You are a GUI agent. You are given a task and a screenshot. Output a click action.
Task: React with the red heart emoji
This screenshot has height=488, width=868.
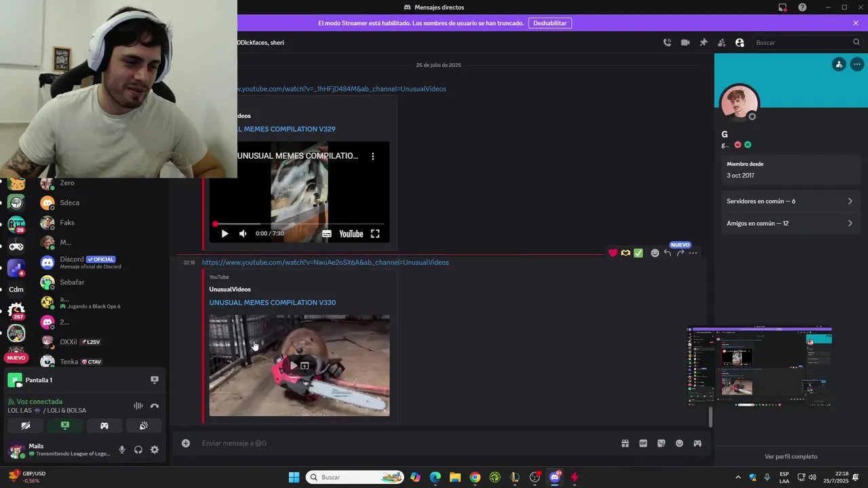pos(613,253)
